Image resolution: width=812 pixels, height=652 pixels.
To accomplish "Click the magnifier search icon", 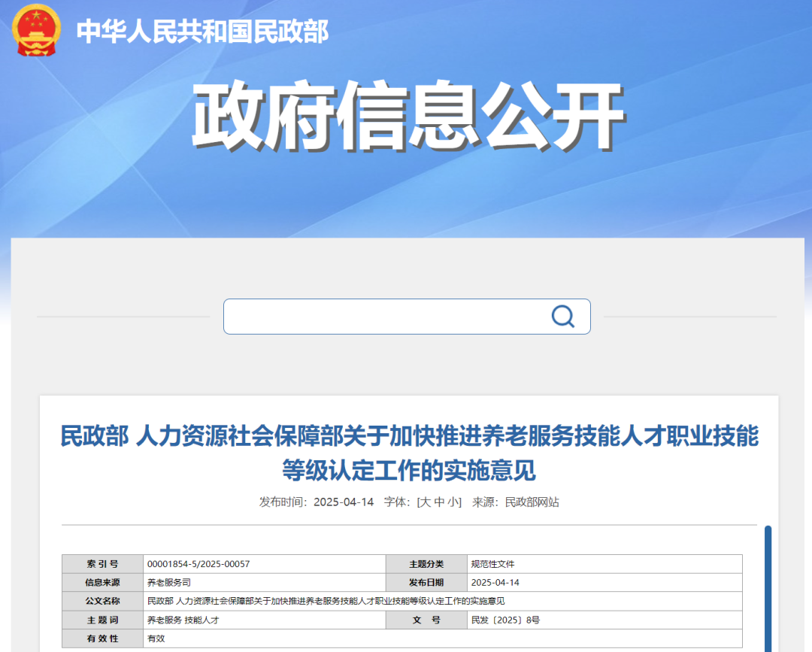I will click(562, 317).
